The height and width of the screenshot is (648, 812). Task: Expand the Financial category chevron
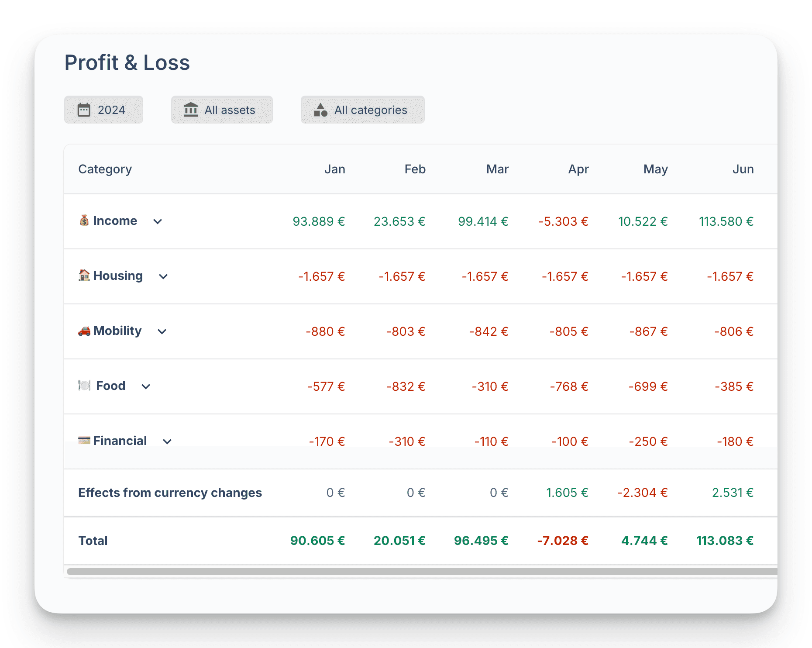(167, 442)
